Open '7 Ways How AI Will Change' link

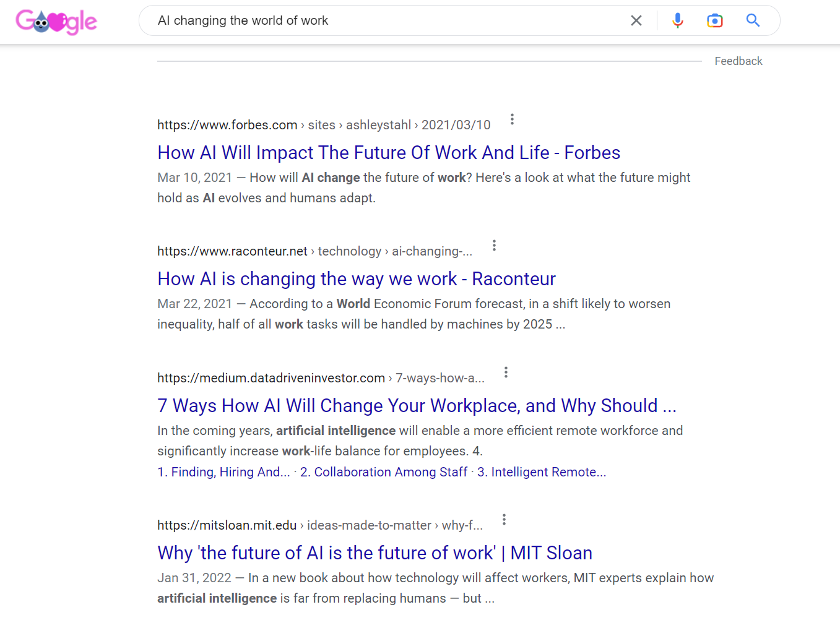pyautogui.click(x=417, y=406)
